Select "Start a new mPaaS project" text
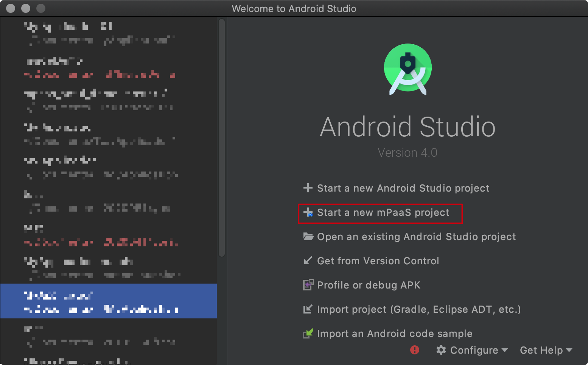 [383, 212]
